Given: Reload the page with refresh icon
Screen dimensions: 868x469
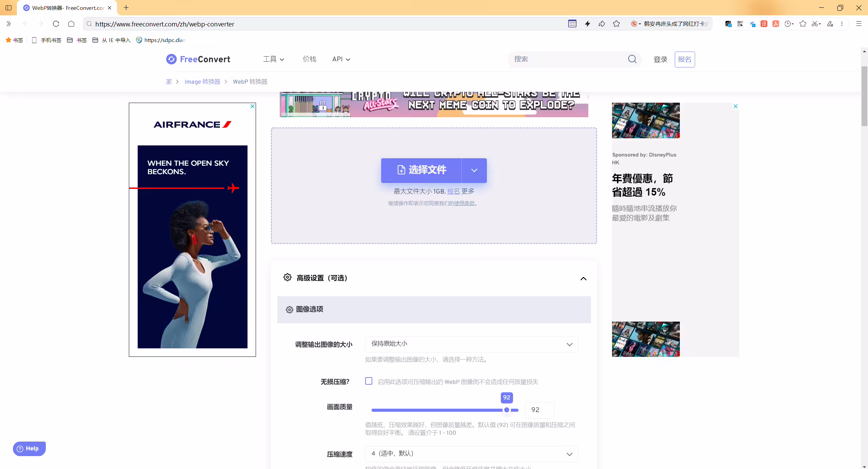Looking at the screenshot, I should 56,24.
